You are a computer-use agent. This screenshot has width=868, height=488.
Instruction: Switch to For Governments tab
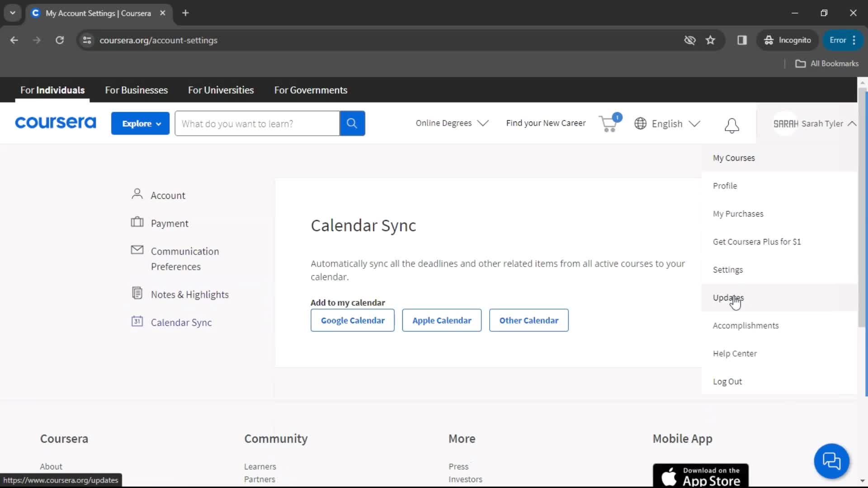(x=311, y=90)
